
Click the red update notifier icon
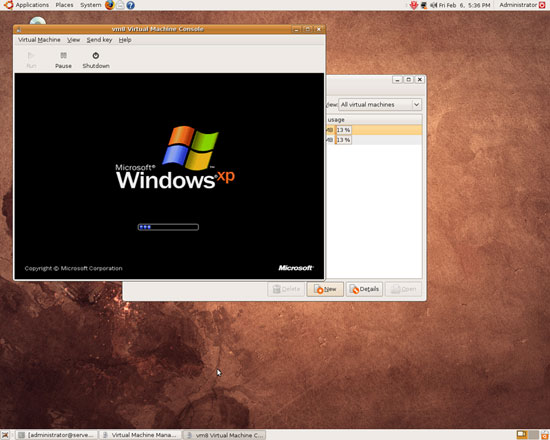(x=414, y=5)
